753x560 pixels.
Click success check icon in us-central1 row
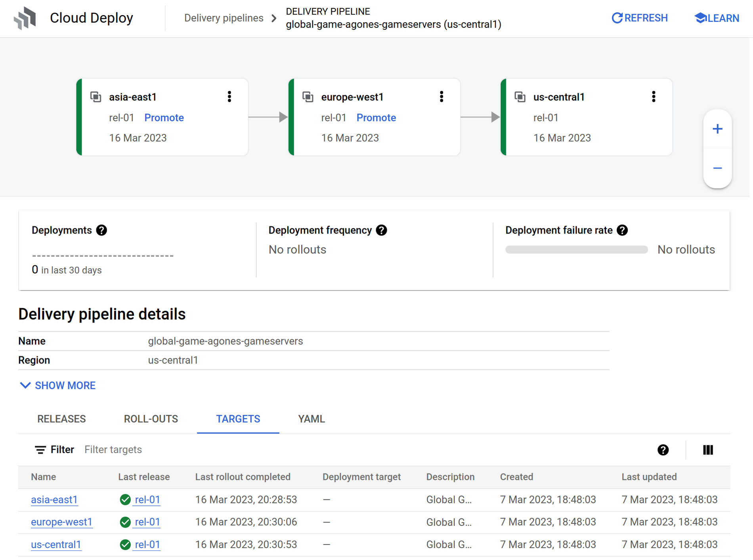tap(125, 545)
